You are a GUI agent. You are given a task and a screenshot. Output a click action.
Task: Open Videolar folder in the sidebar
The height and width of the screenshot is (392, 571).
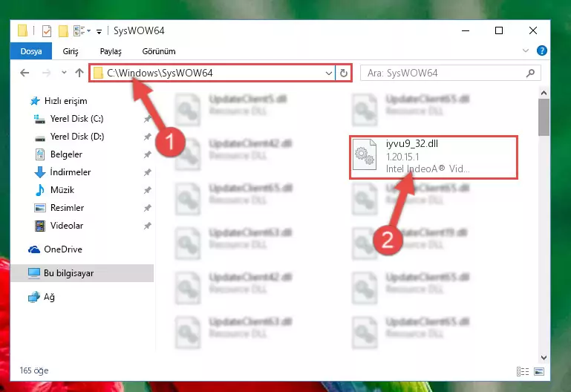click(66, 226)
